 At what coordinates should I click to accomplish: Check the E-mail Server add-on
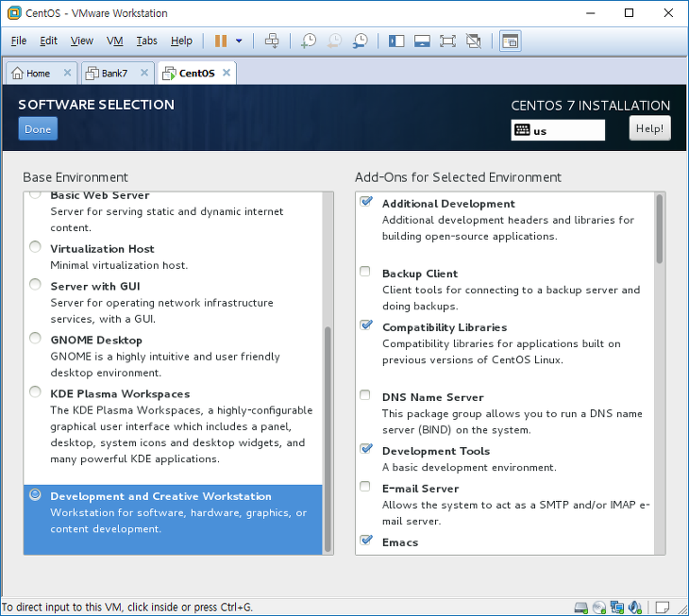coord(364,486)
